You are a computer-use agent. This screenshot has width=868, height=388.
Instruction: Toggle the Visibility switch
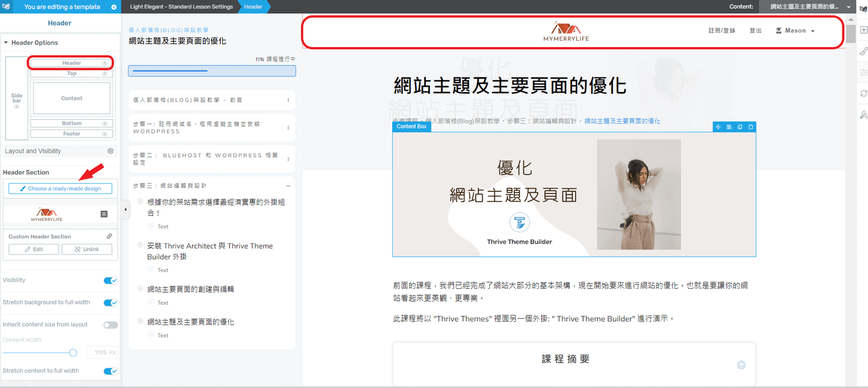point(110,280)
